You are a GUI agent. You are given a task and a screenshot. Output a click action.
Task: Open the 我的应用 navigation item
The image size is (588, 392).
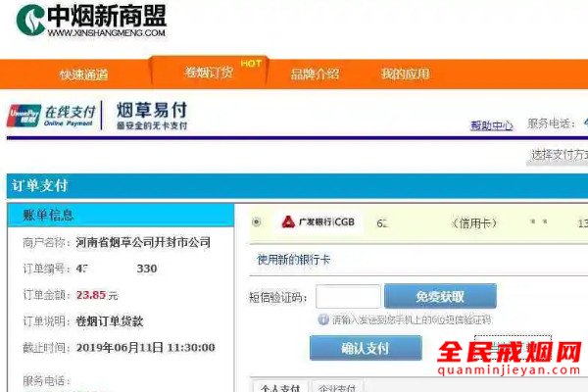pyautogui.click(x=405, y=73)
